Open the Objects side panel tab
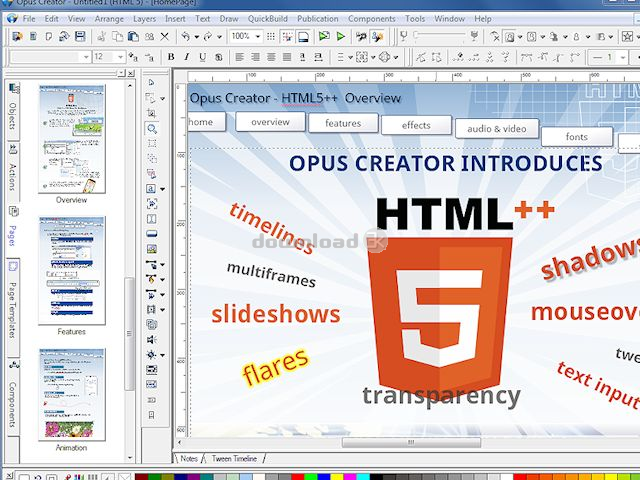 pyautogui.click(x=13, y=109)
